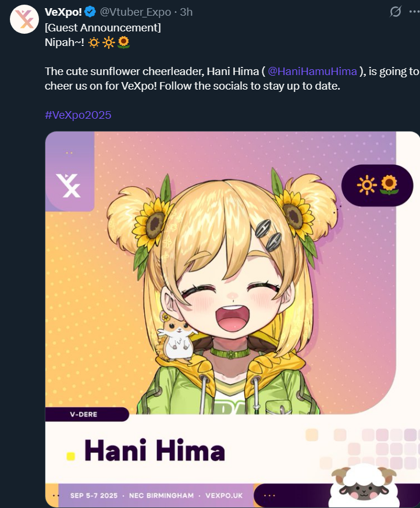
Task: Click the blue verified badge
Action: coord(90,12)
